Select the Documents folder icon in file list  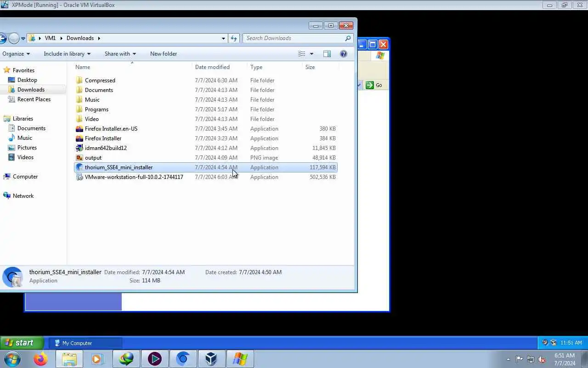point(79,90)
